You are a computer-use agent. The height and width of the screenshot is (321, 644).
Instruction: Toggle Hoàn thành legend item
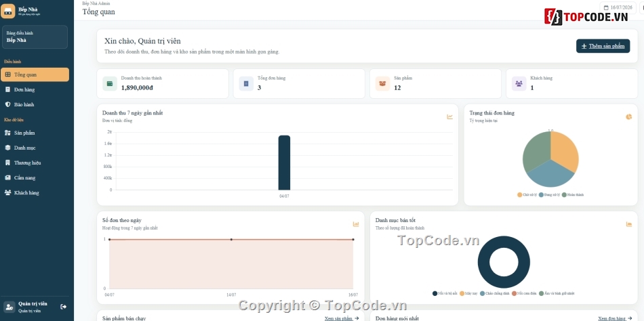(x=573, y=195)
